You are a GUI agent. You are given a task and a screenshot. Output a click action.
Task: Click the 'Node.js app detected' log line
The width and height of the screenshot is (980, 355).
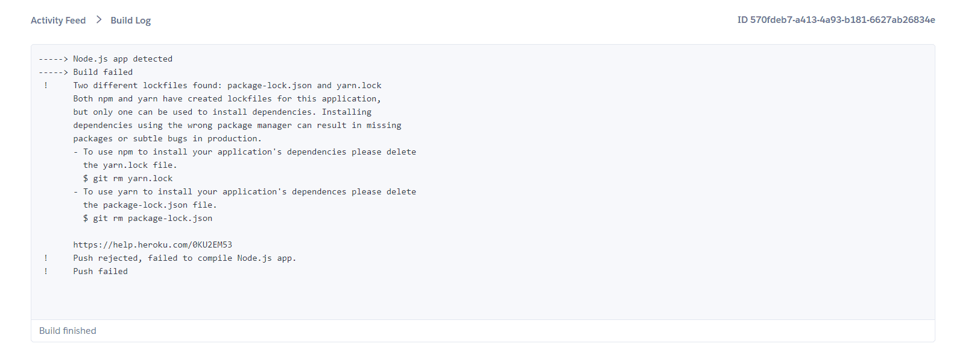[123, 59]
